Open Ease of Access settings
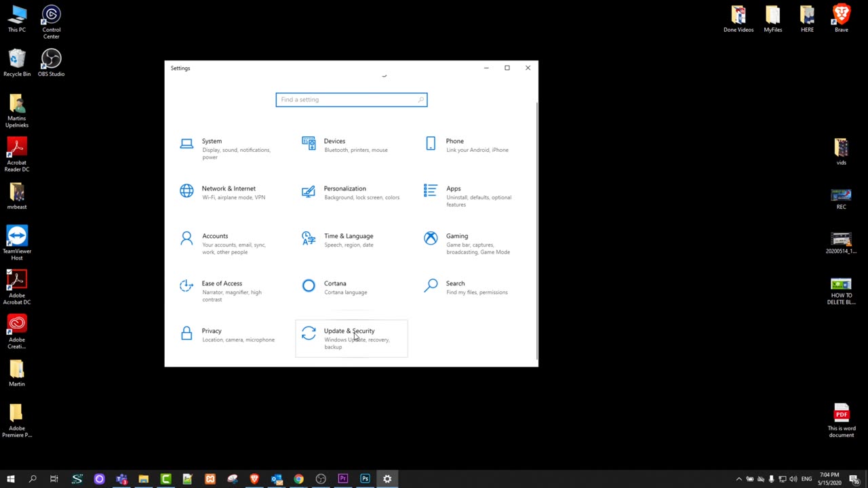868x488 pixels. (229, 291)
